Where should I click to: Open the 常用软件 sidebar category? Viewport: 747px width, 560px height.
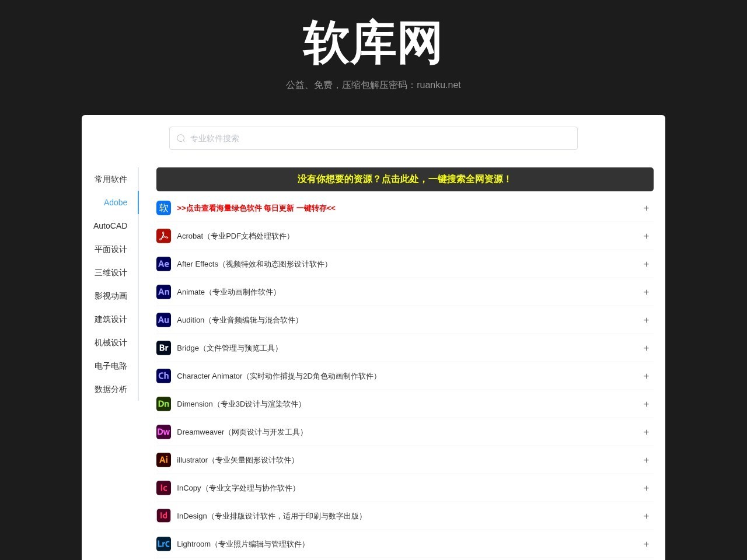click(x=111, y=179)
